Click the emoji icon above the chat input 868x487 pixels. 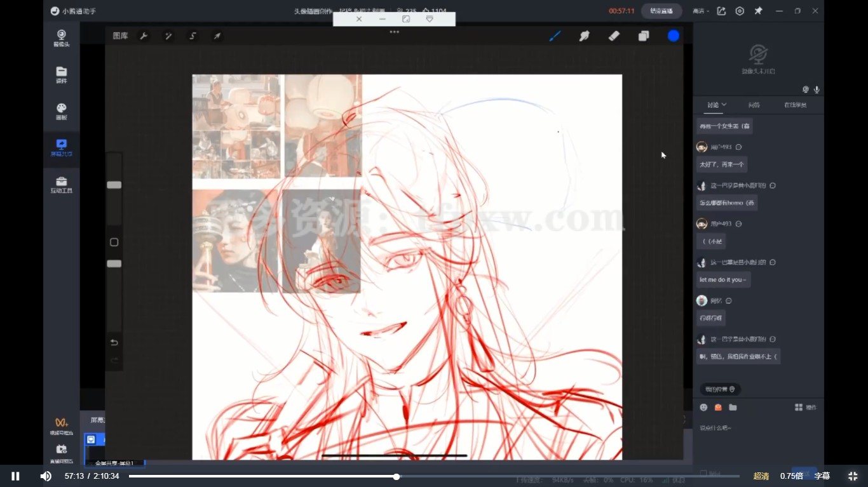pyautogui.click(x=703, y=407)
